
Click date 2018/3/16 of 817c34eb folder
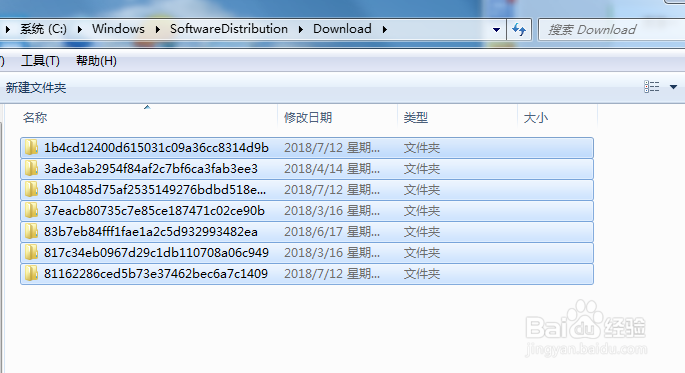[332, 252]
